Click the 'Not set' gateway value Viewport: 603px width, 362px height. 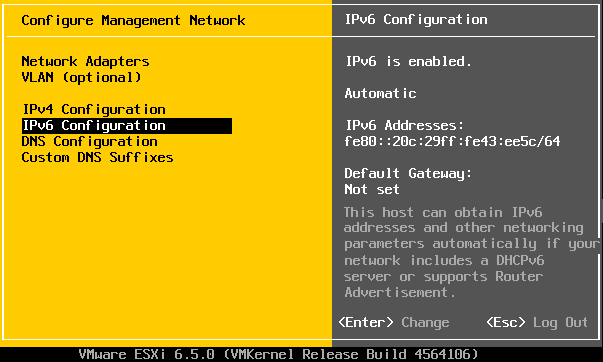tap(372, 189)
